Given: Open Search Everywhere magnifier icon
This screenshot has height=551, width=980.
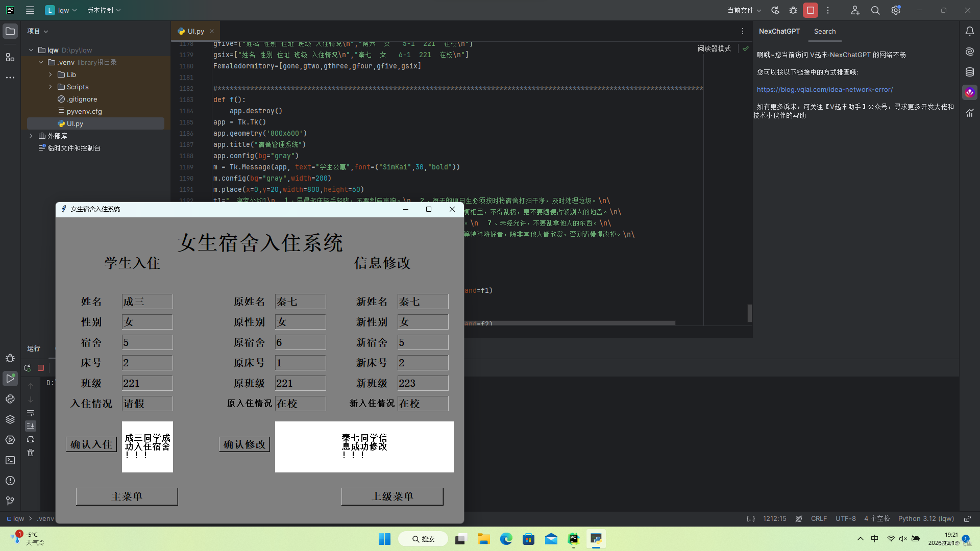Looking at the screenshot, I should (x=875, y=10).
